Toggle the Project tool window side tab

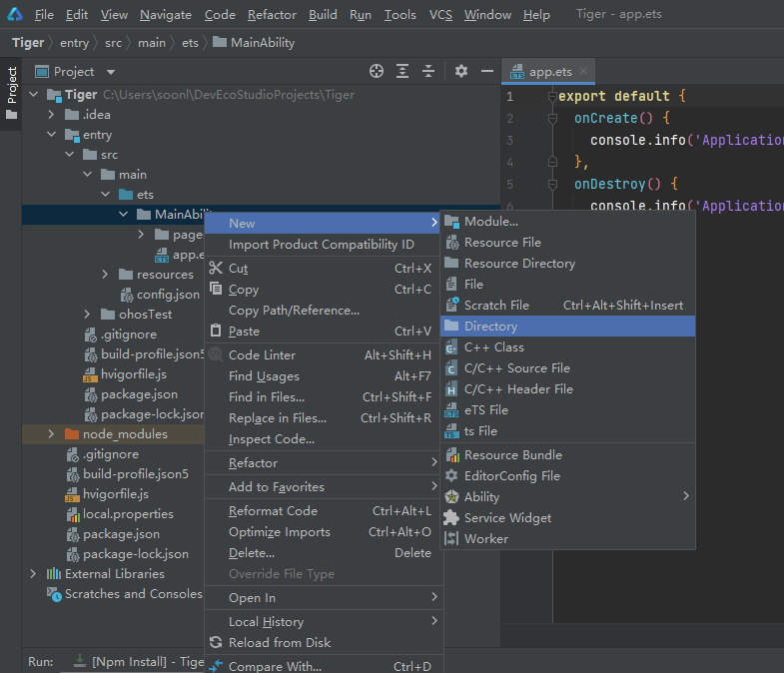click(11, 94)
